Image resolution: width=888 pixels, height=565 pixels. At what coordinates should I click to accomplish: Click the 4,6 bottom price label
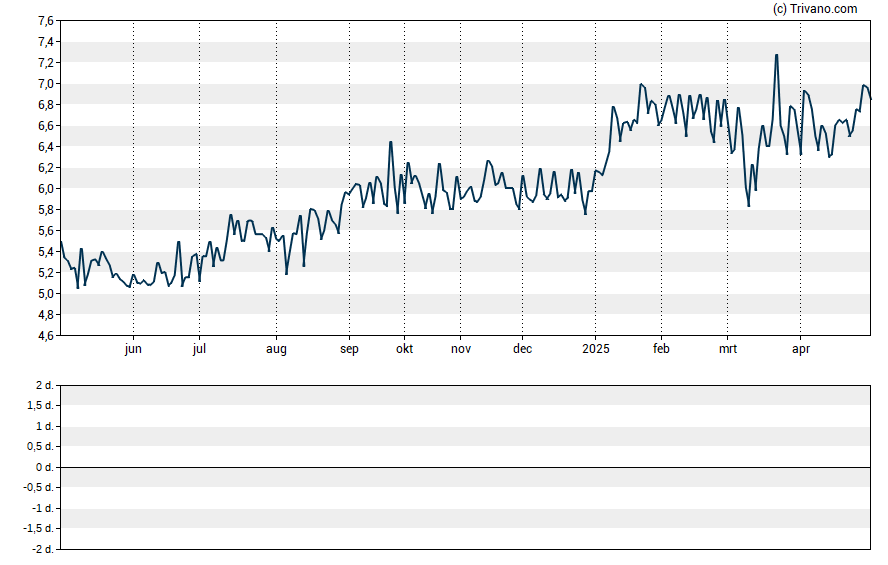(x=45, y=336)
